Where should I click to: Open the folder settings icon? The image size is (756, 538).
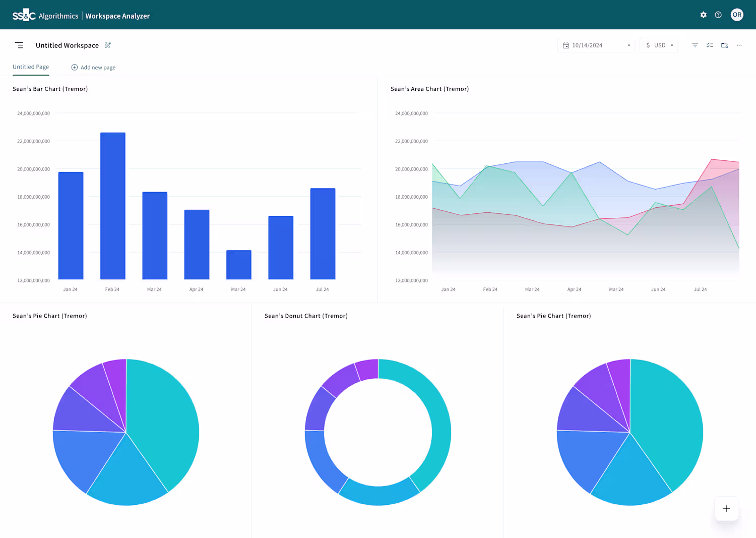coord(725,45)
